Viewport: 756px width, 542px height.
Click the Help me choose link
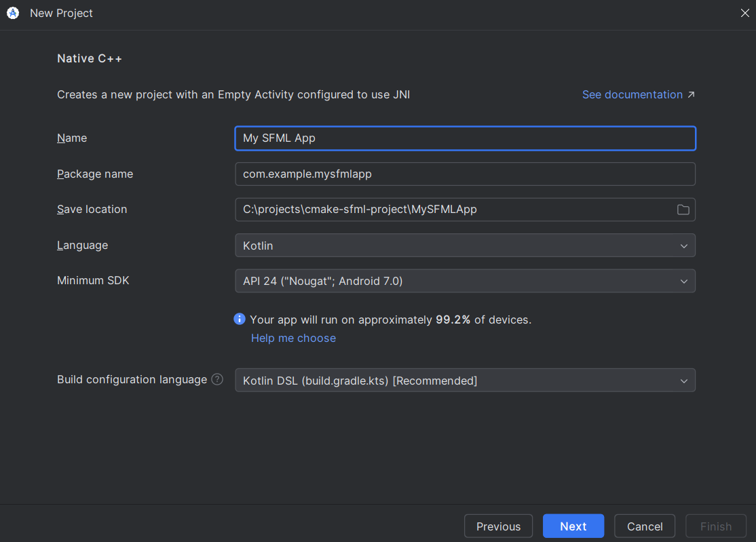pos(293,338)
